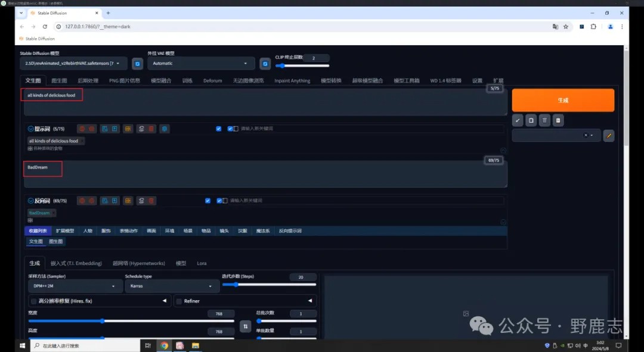Expand the Hires. fix section arrow
This screenshot has height=352, width=644.
165,301
